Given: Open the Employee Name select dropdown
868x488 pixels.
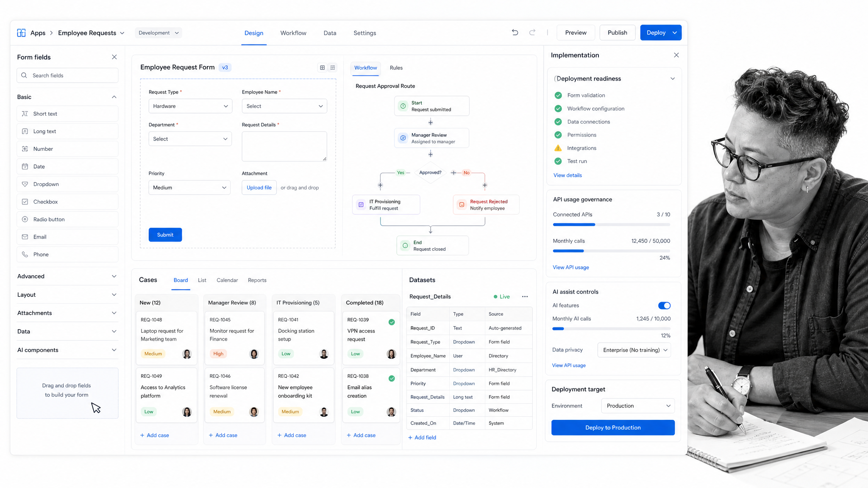Looking at the screenshot, I should coord(284,106).
